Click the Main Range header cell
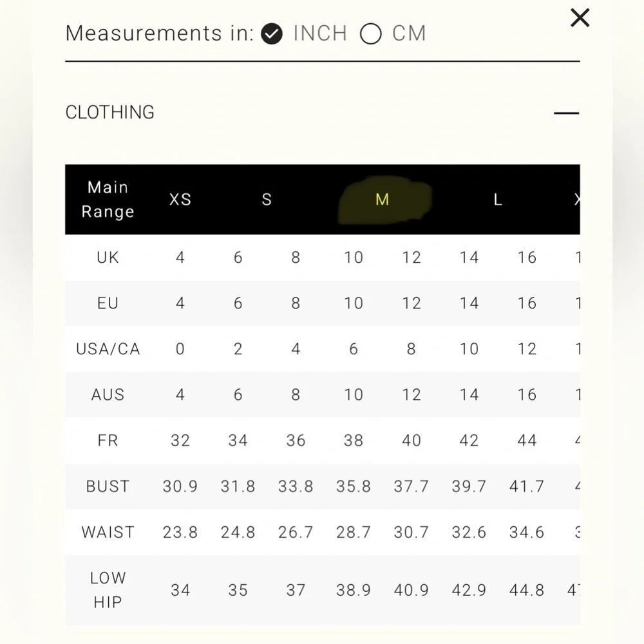Screen dimensions: 644x644 click(108, 200)
